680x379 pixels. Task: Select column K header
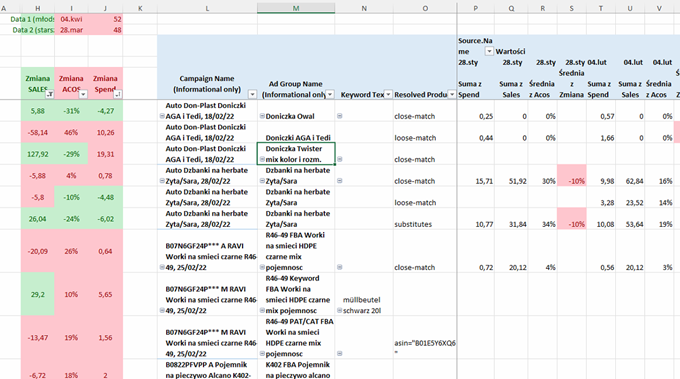tap(140, 8)
